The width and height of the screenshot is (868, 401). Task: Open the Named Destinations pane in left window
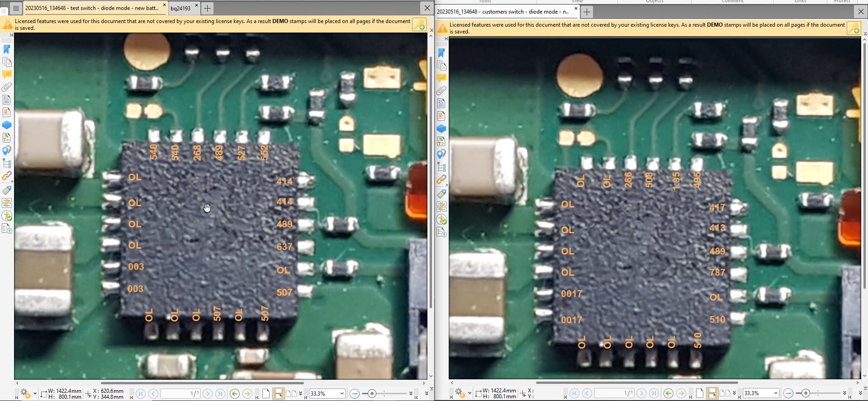tap(7, 150)
